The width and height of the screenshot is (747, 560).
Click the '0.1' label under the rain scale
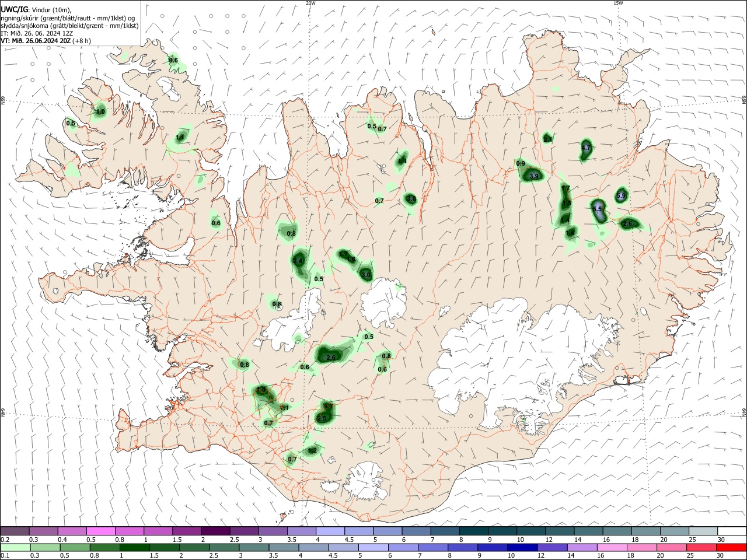pyautogui.click(x=5, y=556)
